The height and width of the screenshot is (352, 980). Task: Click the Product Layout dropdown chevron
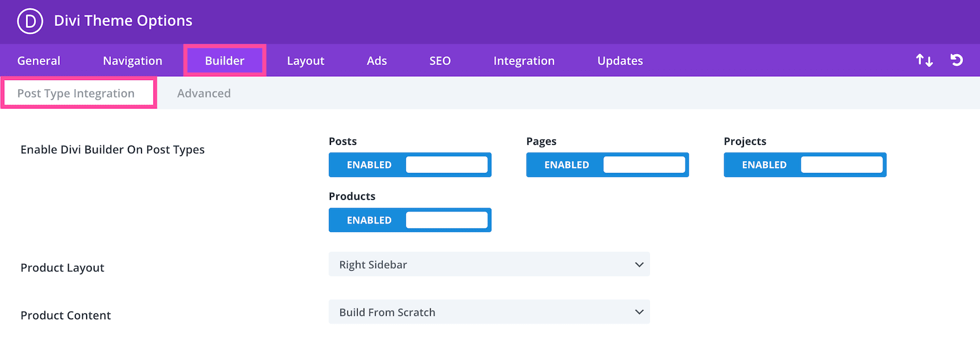(639, 265)
